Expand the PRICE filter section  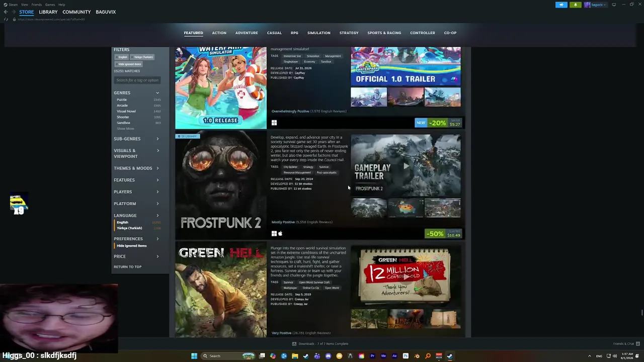pyautogui.click(x=136, y=256)
